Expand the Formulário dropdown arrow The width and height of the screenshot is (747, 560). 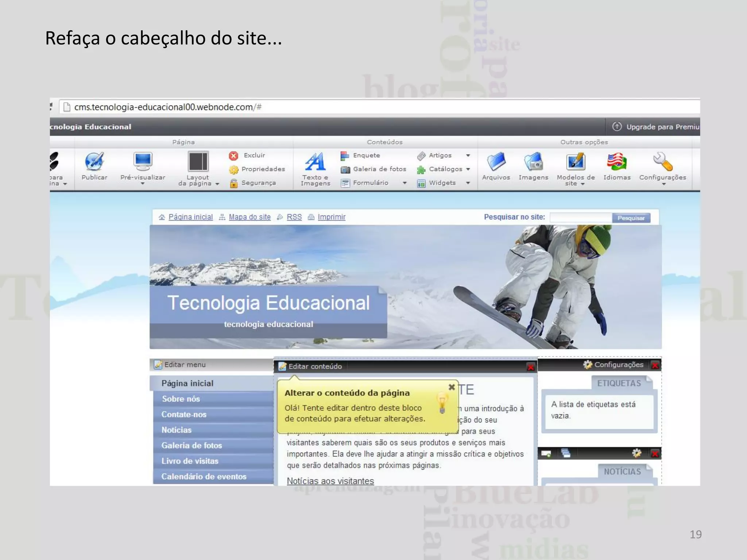[x=405, y=183]
